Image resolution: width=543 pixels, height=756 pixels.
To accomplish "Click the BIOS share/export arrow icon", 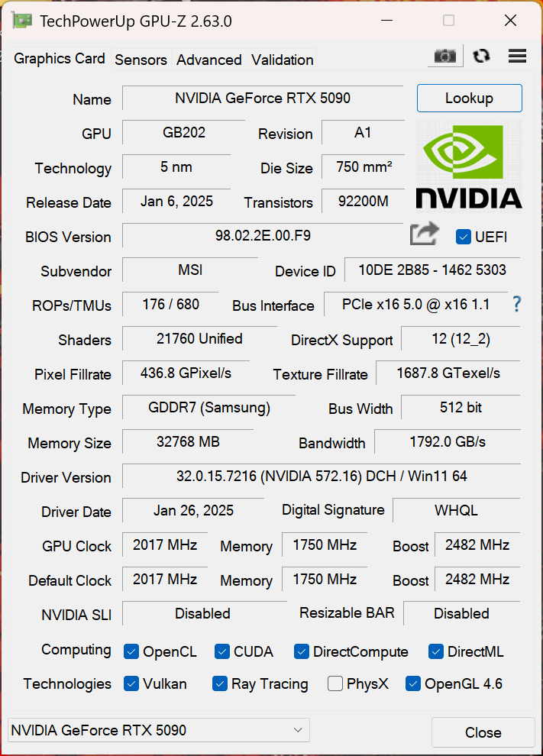I will (x=425, y=234).
